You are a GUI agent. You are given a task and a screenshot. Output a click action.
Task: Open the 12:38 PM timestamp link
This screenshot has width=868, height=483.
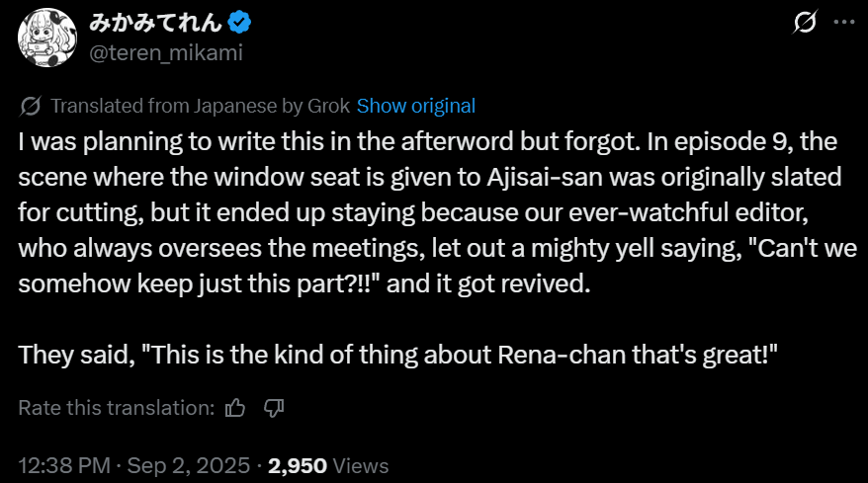(x=59, y=465)
